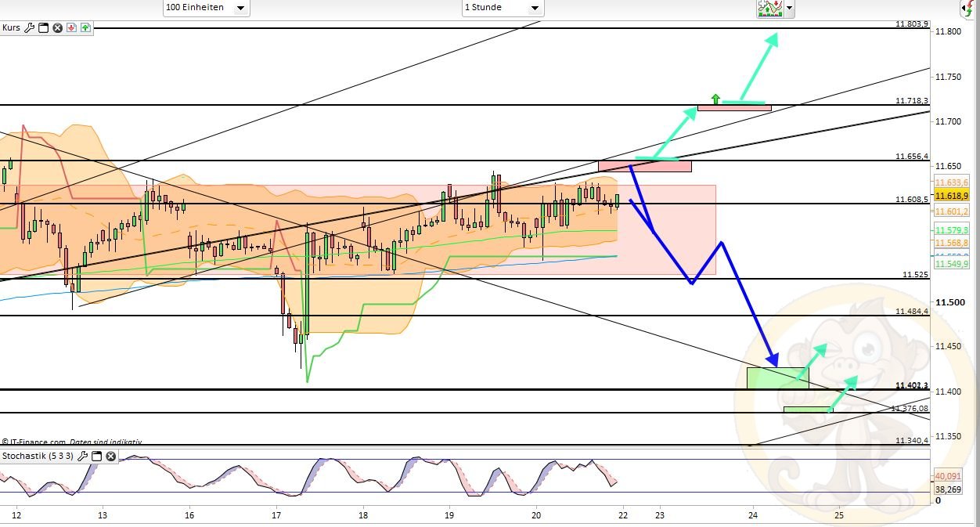Click the add indicator chart icon
The width and height of the screenshot is (980, 527).
coord(770,9)
